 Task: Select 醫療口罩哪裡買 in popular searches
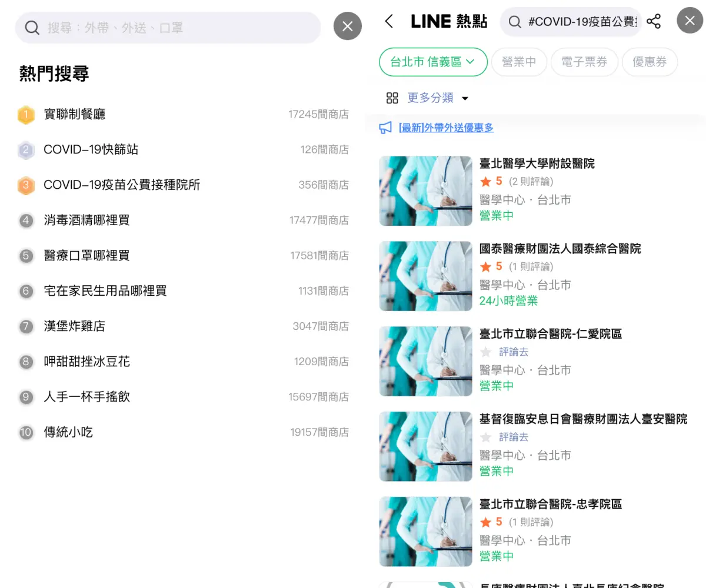point(86,255)
